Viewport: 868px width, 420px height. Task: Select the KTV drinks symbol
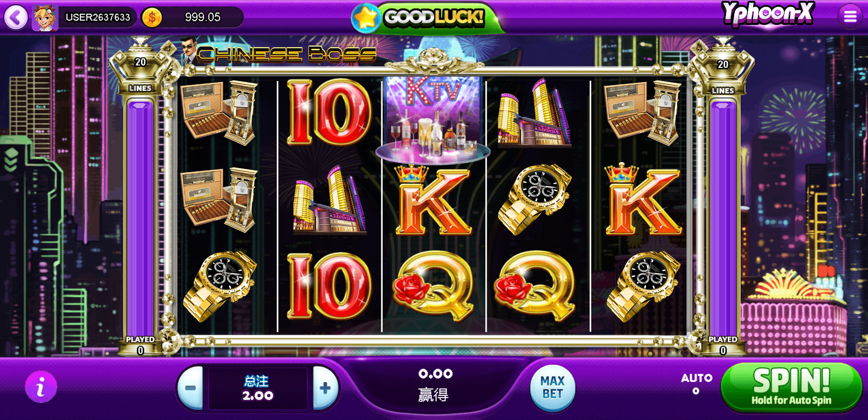(x=433, y=119)
